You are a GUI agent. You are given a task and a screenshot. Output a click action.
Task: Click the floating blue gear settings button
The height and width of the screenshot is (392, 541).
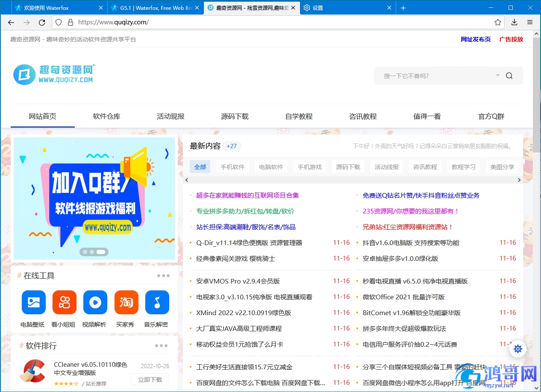click(518, 349)
